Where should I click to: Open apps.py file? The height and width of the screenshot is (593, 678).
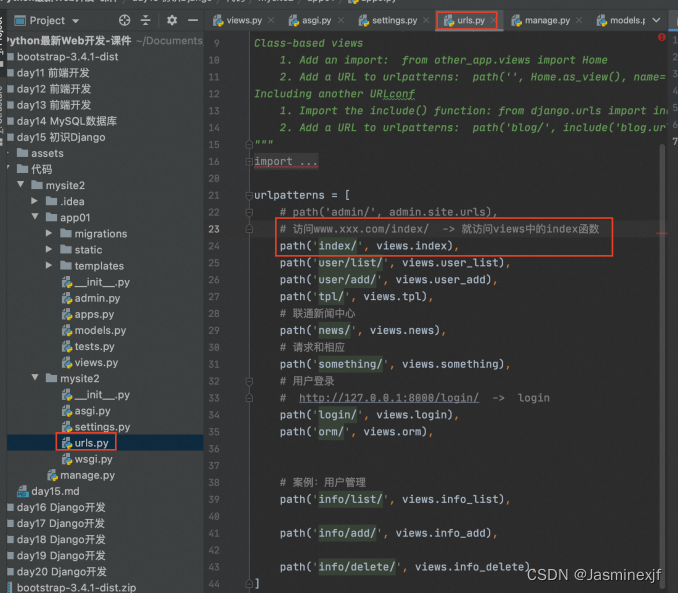(88, 314)
